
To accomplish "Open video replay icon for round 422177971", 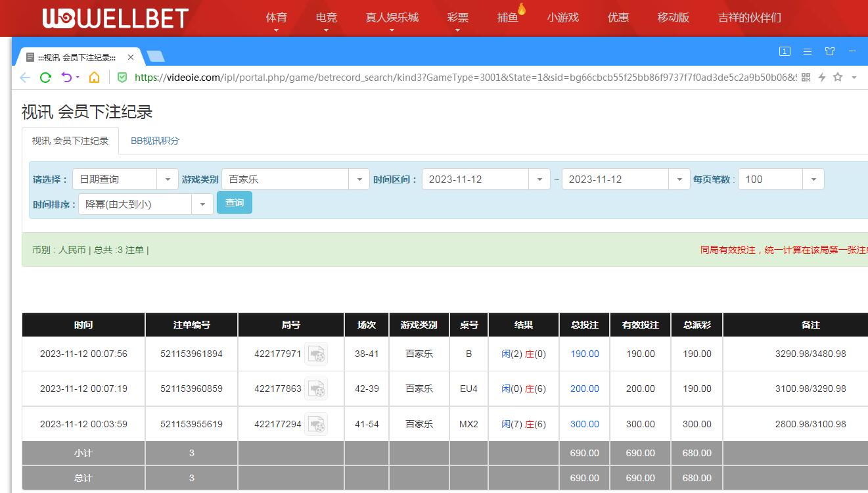I will point(317,354).
